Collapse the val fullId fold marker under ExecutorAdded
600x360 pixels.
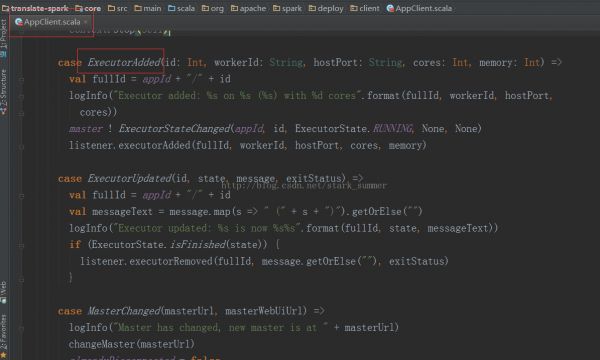click(x=21, y=80)
